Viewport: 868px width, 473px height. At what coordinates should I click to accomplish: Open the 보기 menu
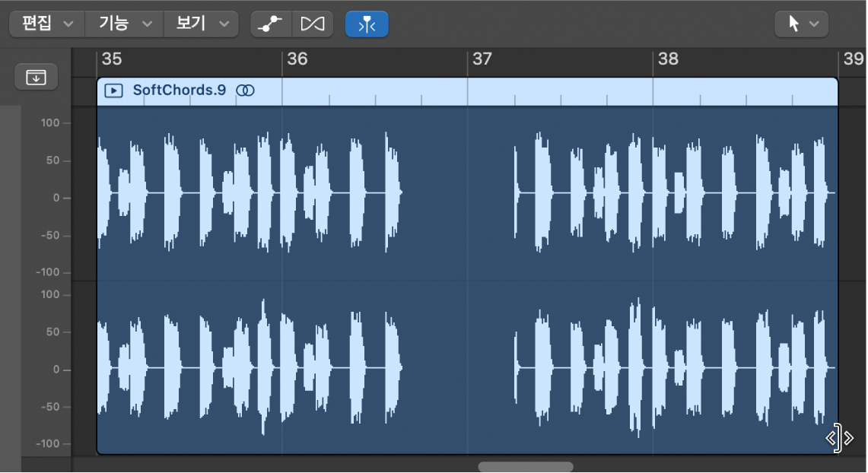pos(202,24)
